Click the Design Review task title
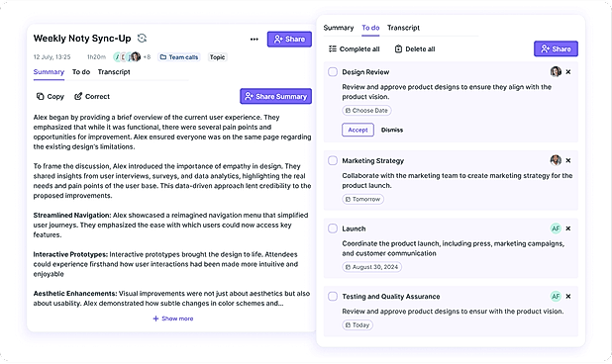 365,72
